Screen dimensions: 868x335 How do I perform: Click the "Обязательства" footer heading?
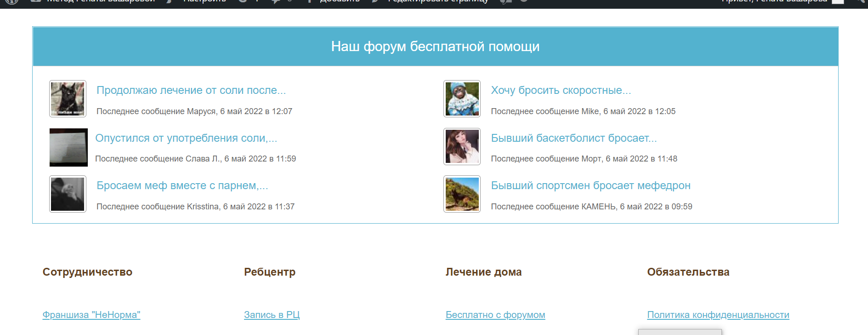688,272
